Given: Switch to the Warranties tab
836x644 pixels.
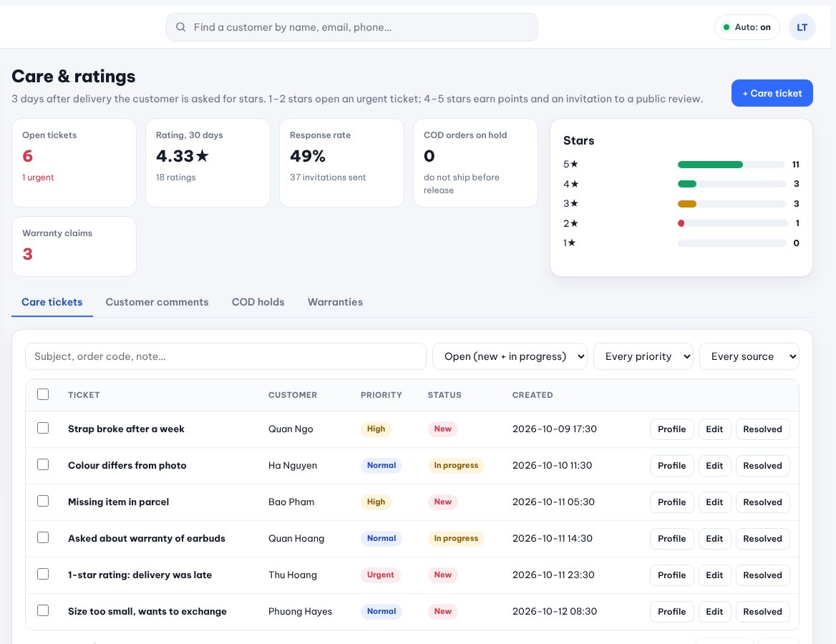Looking at the screenshot, I should tap(335, 302).
